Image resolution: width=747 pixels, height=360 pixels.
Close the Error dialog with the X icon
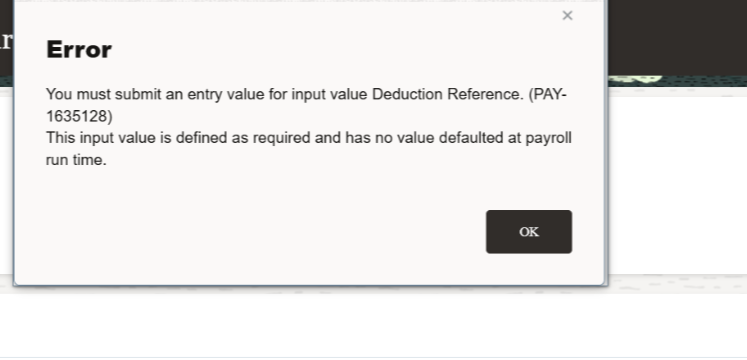(567, 16)
